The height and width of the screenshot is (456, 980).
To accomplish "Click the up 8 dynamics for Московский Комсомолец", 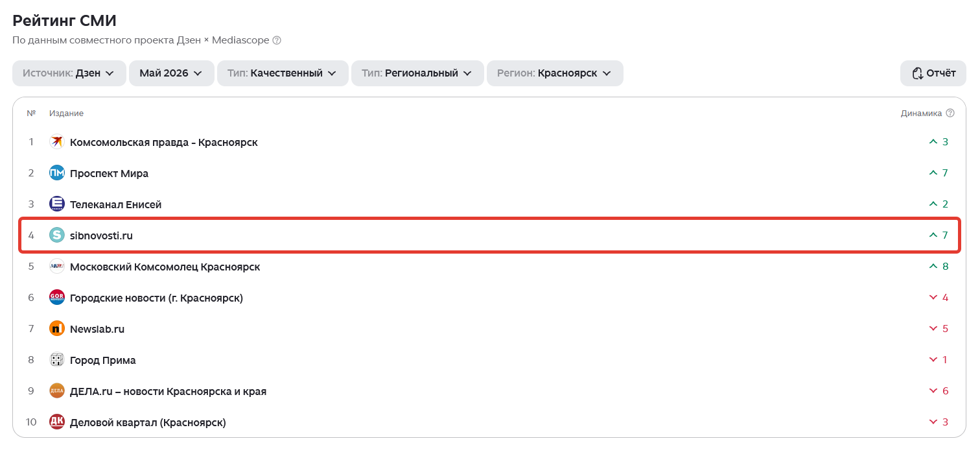I will click(x=939, y=267).
